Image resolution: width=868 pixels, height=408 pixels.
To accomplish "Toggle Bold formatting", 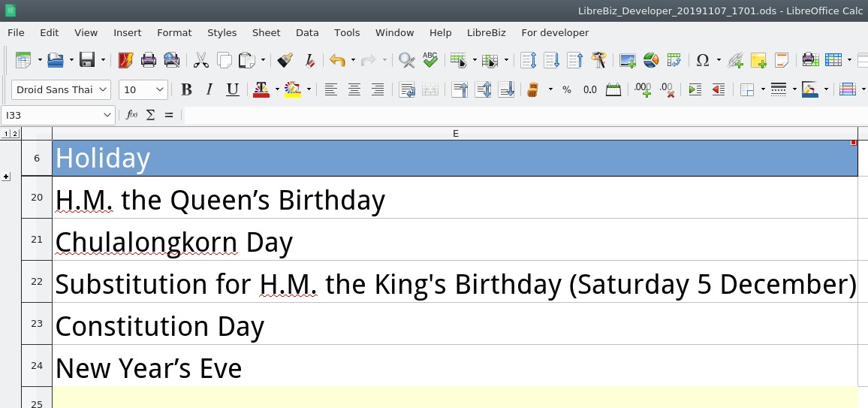I will tap(186, 90).
